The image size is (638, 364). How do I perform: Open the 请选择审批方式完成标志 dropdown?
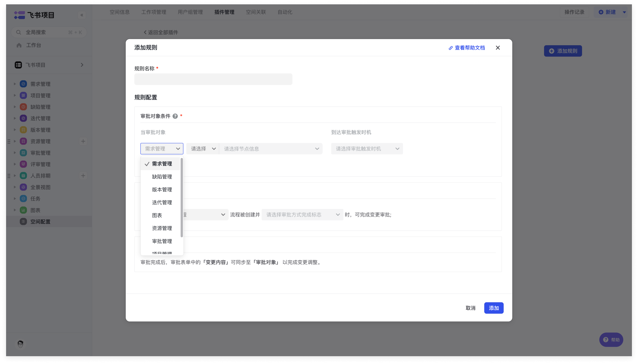[302, 215]
